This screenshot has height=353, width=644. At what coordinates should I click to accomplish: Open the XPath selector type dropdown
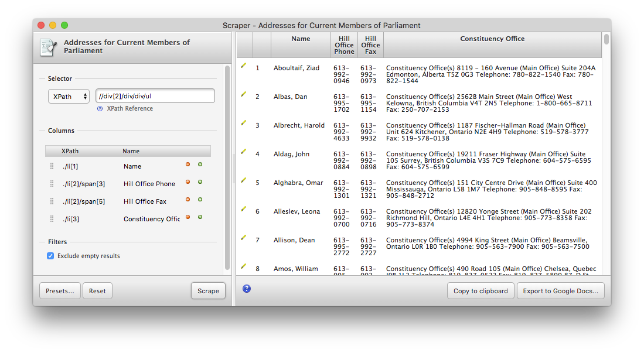tap(69, 96)
